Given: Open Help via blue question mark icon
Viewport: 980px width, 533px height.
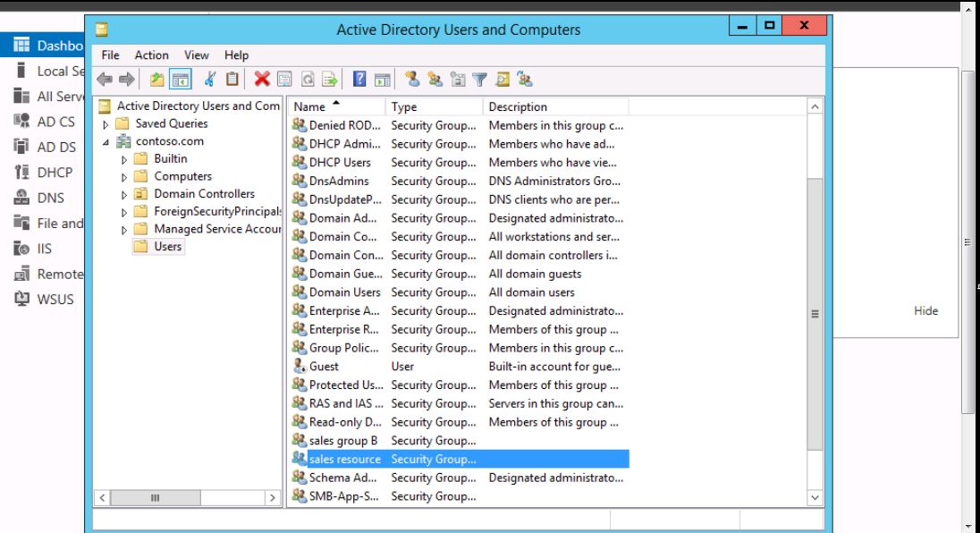Looking at the screenshot, I should click(x=359, y=80).
